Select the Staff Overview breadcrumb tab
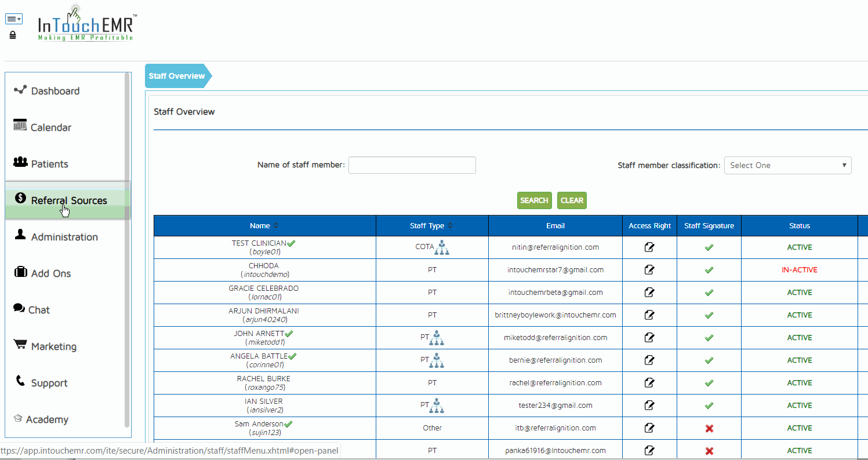 pos(177,76)
